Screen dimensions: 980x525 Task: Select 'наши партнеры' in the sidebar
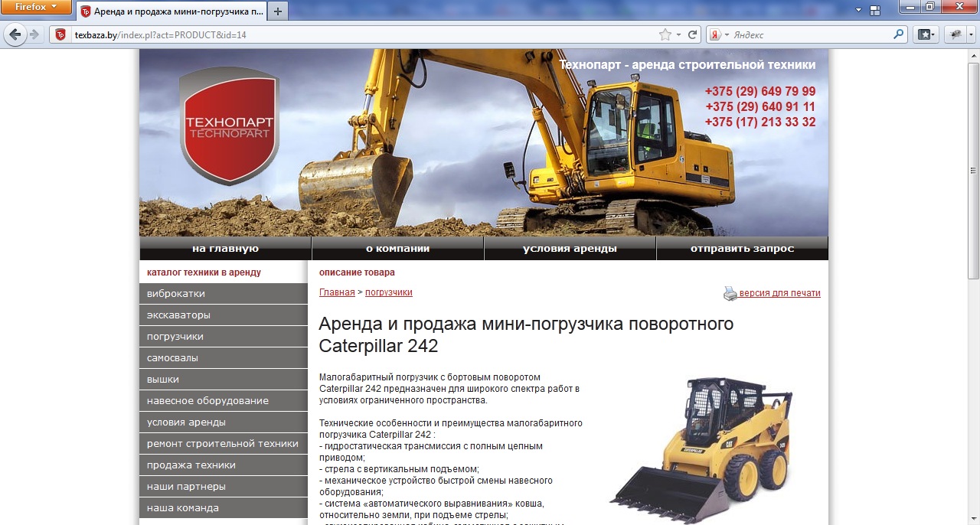(224, 487)
